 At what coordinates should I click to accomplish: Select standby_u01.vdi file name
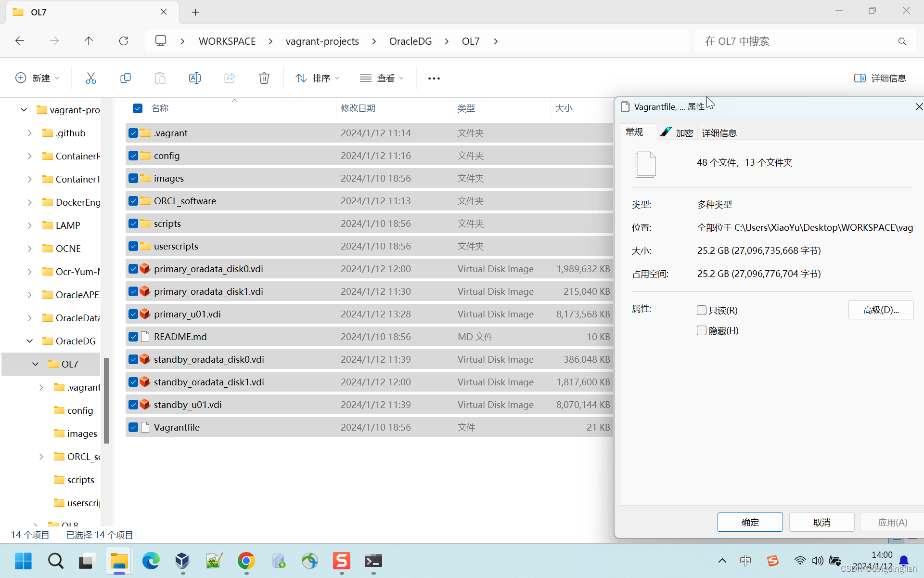click(188, 405)
